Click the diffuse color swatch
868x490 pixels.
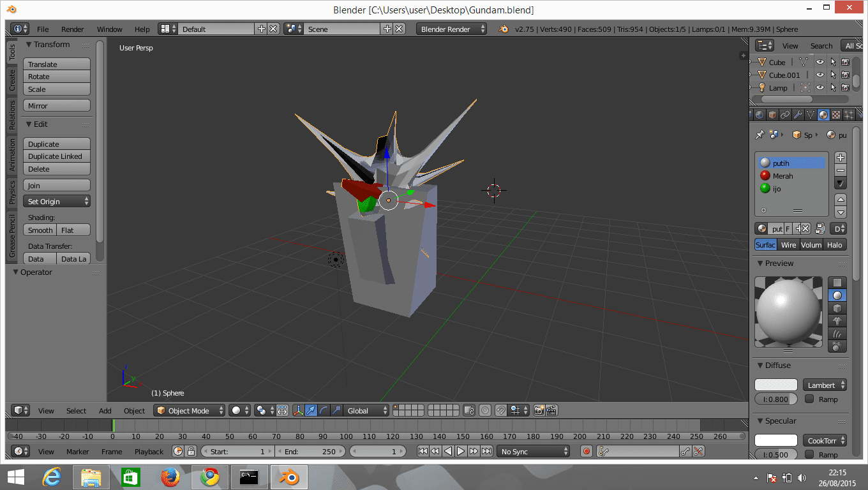pos(776,385)
